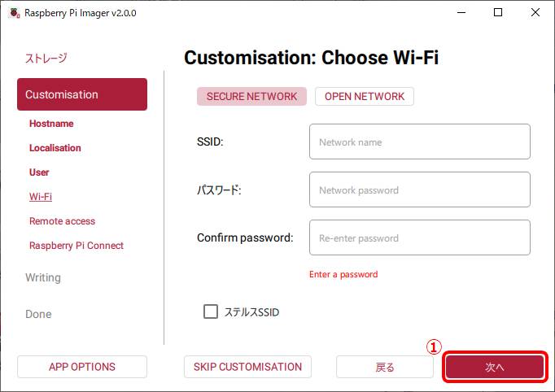The width and height of the screenshot is (555, 392).
Task: Select the Customisation sidebar step
Action: coord(81,94)
